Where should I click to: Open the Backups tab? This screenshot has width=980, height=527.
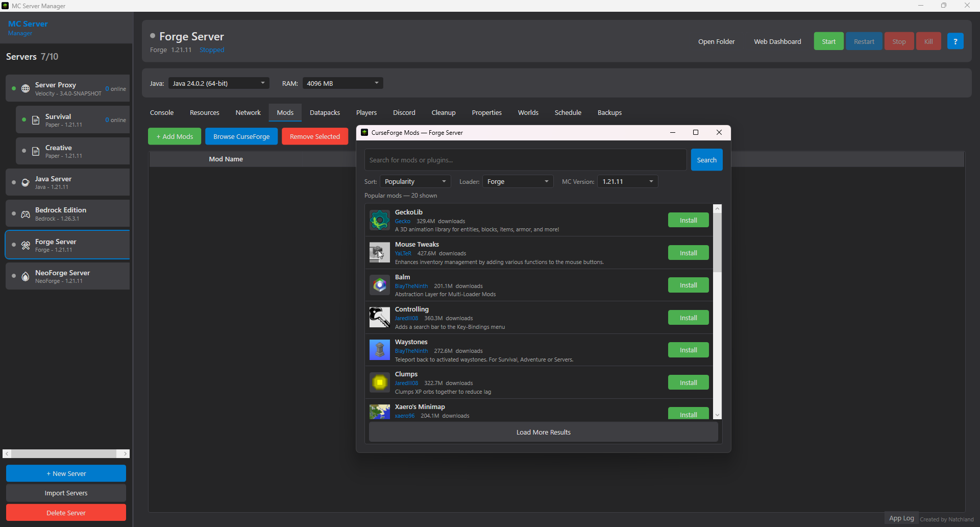(x=609, y=112)
